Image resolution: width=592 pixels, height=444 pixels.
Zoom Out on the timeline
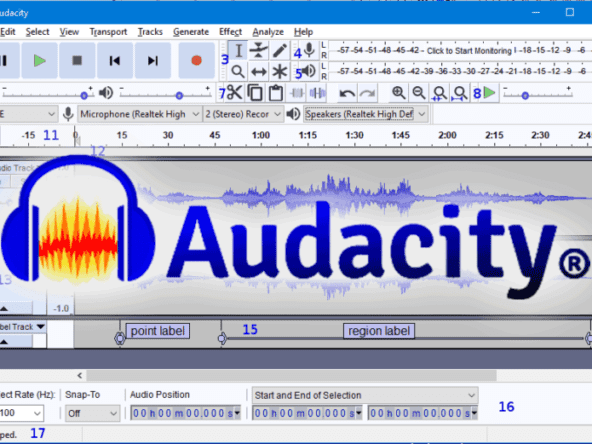coord(419,92)
